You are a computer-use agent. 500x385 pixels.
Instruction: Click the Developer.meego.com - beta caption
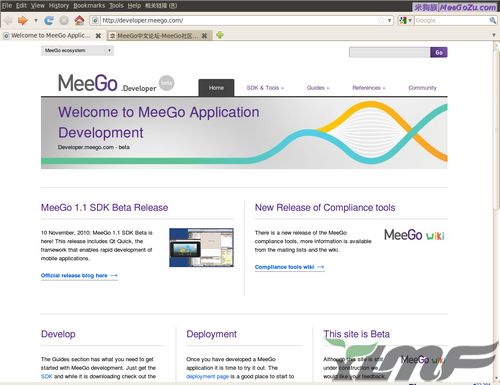(94, 147)
